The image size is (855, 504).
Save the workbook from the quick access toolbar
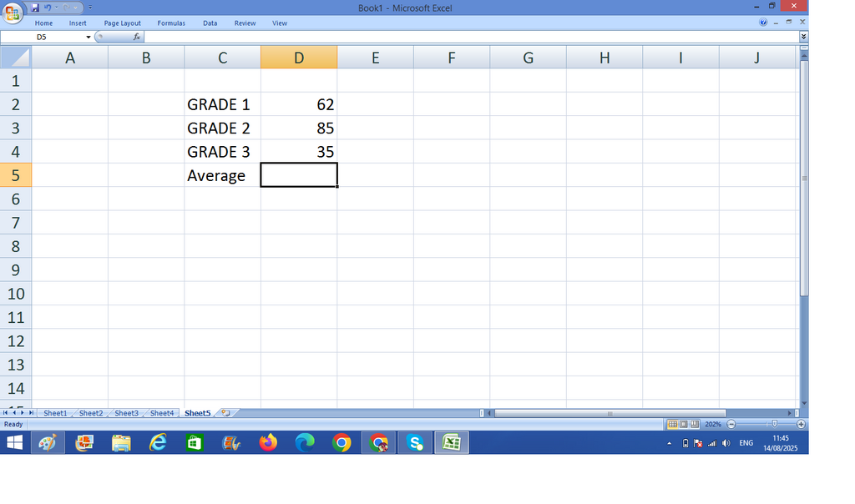point(35,8)
